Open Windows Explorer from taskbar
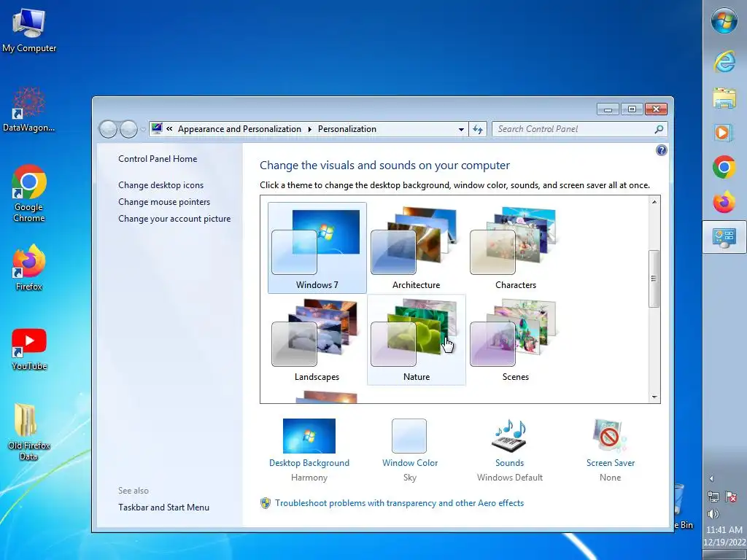The height and width of the screenshot is (560, 747). [724, 98]
